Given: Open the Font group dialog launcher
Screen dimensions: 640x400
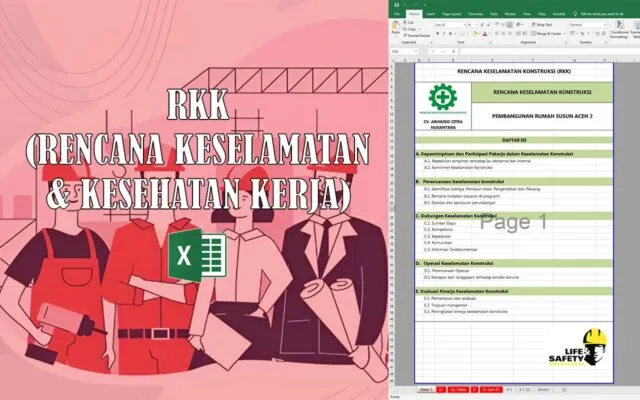Looking at the screenshot, I should point(490,42).
